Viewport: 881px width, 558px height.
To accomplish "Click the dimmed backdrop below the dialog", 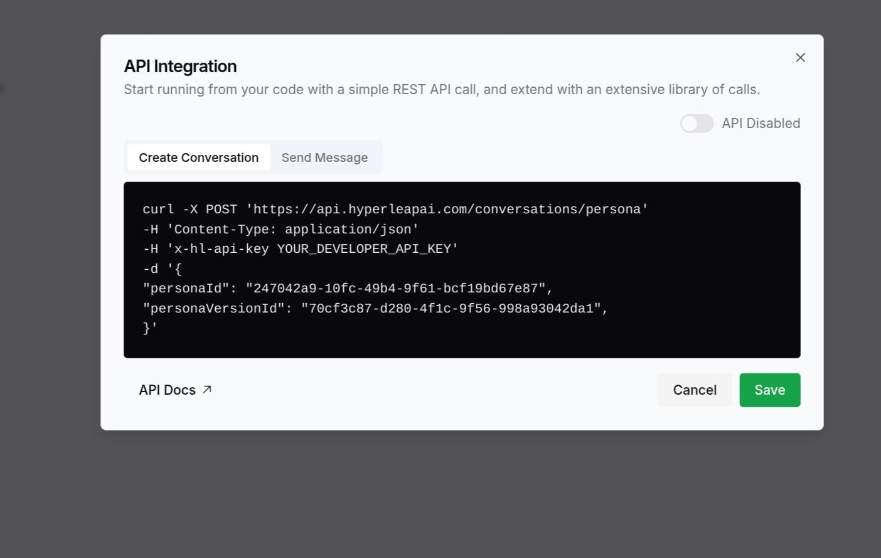I will (x=440, y=495).
